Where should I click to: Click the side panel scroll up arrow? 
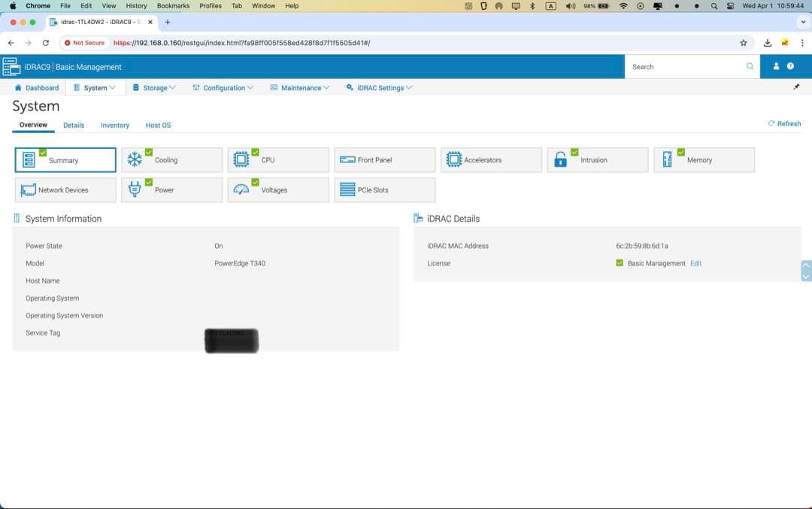(806, 265)
